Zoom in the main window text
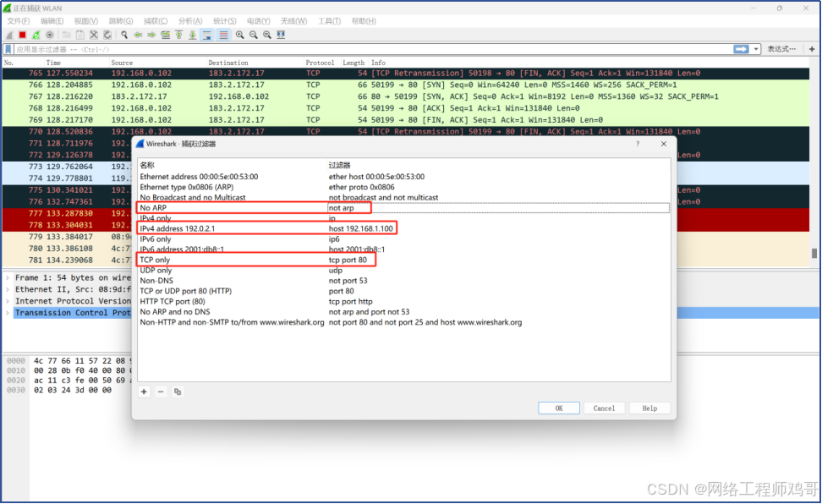Image resolution: width=822 pixels, height=504 pixels. pos(239,36)
